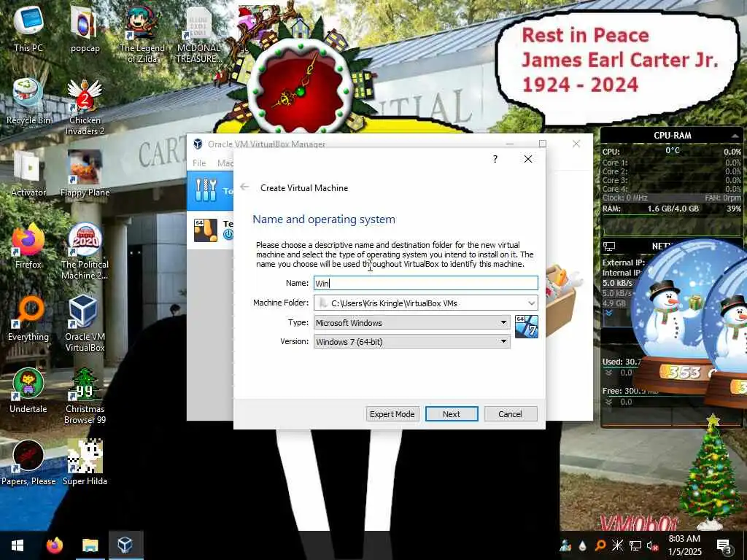Close the Create Virtual Machine dialog

[x=528, y=159]
